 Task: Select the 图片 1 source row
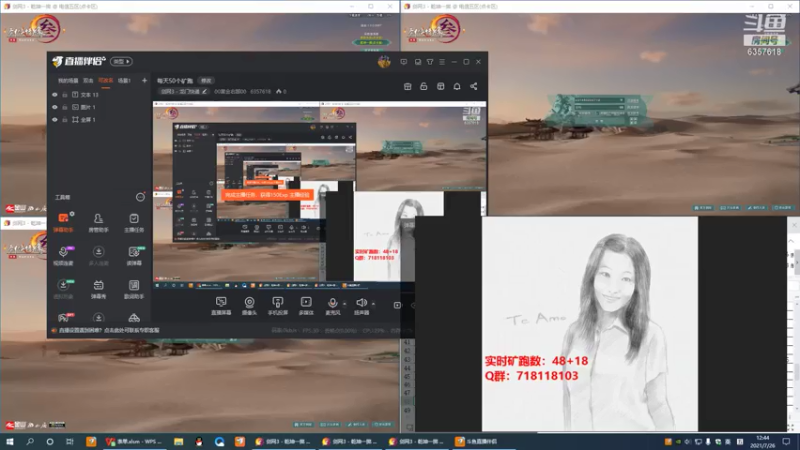tap(99, 107)
